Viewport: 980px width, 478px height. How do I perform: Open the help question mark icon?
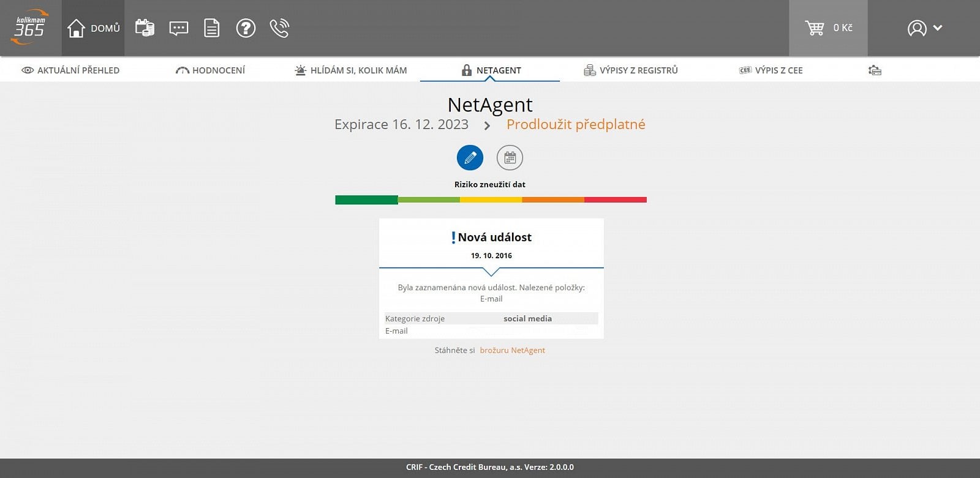246,28
